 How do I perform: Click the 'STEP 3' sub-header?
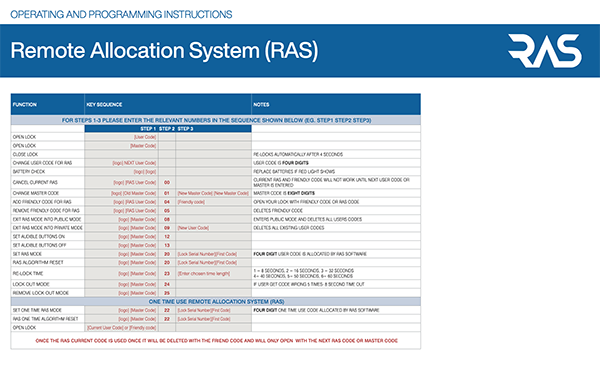(x=186, y=129)
